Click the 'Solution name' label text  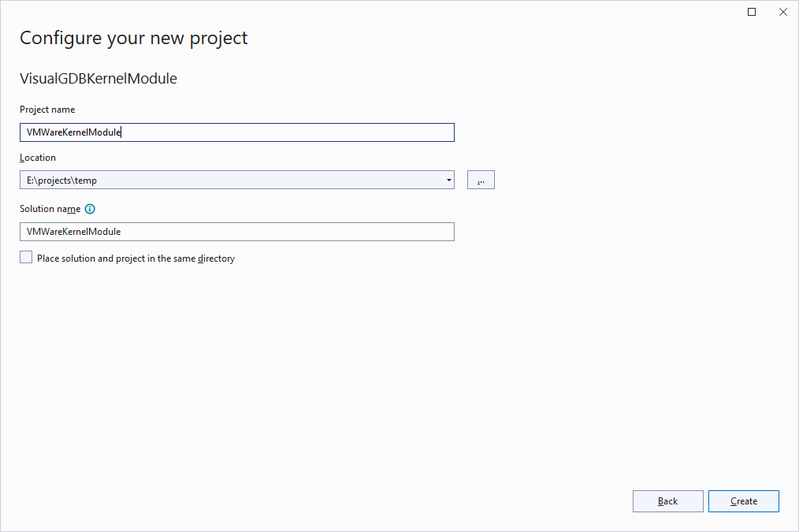[50, 209]
